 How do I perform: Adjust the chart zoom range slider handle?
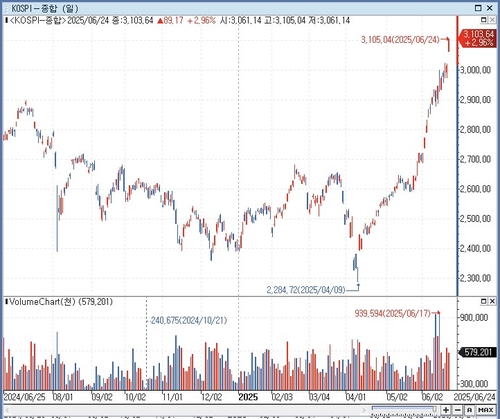coord(434,409)
